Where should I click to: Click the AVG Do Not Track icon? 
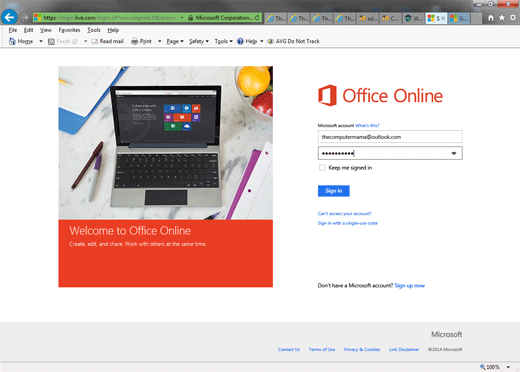coord(270,41)
